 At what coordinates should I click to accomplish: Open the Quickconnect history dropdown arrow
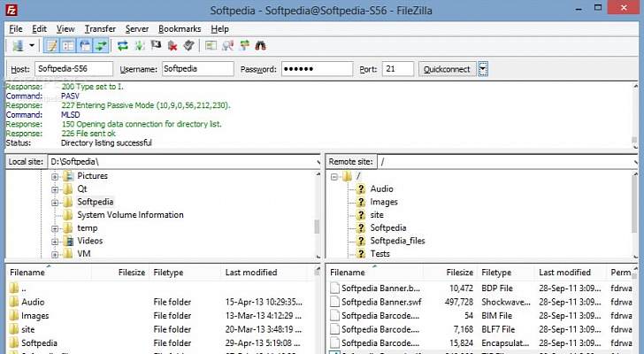pos(483,69)
